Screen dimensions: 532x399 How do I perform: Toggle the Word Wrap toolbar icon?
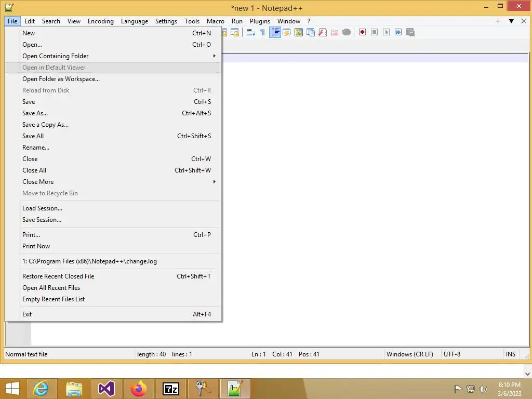(x=251, y=32)
